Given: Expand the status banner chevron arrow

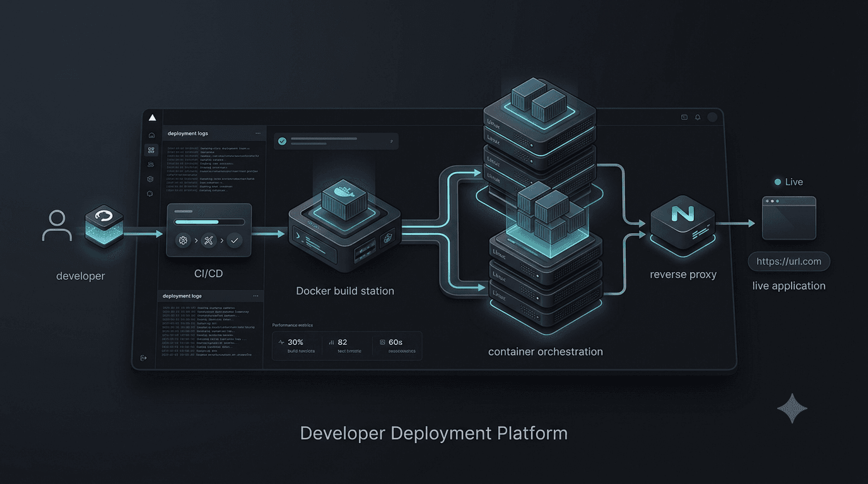Looking at the screenshot, I should pyautogui.click(x=392, y=141).
